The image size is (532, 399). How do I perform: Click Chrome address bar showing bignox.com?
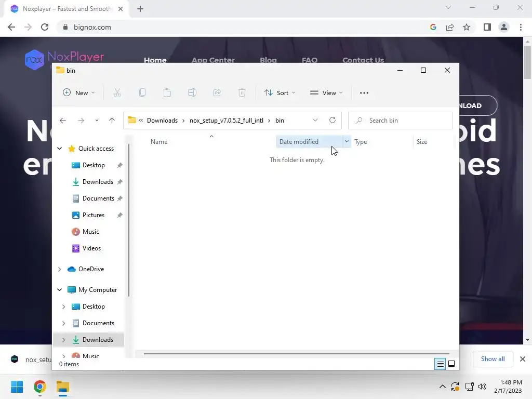coord(92,27)
